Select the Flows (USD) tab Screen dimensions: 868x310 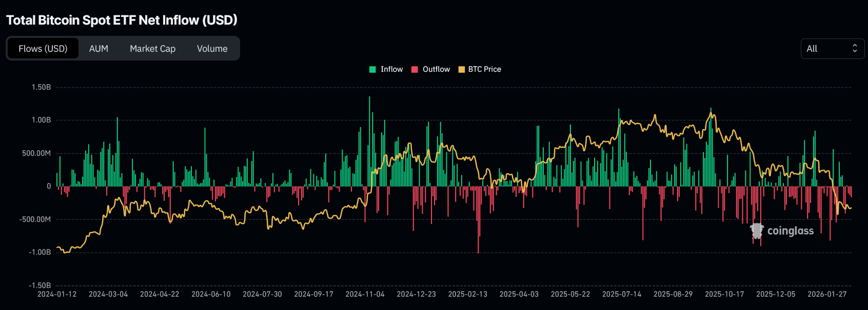[43, 49]
